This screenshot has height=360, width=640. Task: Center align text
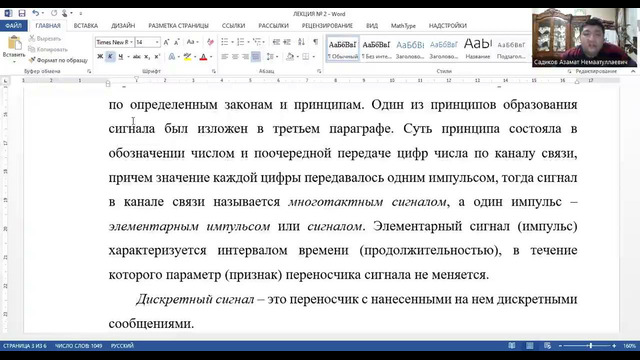tap(235, 57)
